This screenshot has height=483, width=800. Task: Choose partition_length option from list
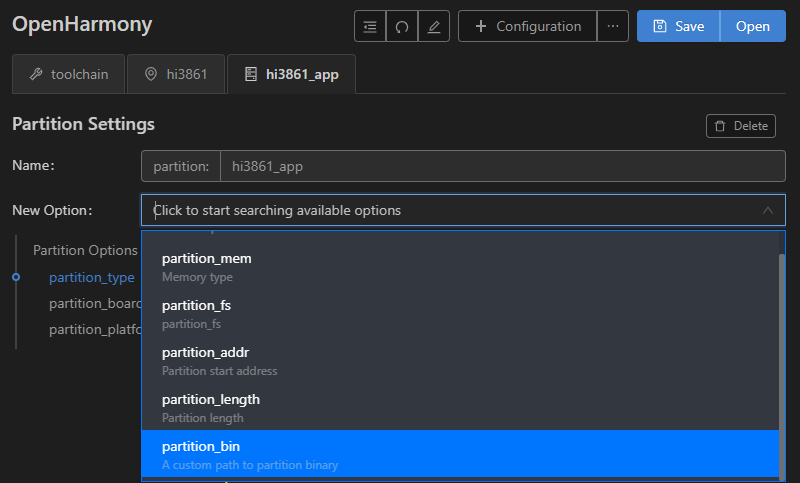coord(460,408)
